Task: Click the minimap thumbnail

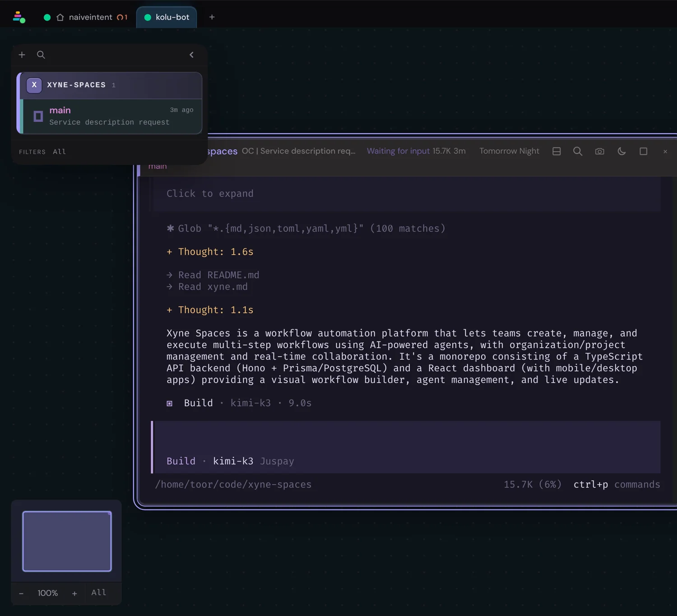Action: click(x=67, y=541)
